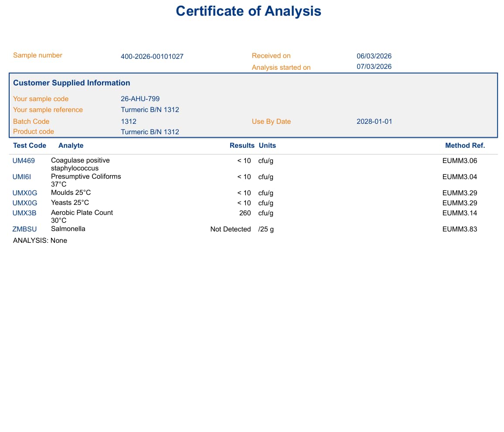Screen dimensions: 504x432
Task: Click the Test Code column header
Action: pyautogui.click(x=30, y=146)
